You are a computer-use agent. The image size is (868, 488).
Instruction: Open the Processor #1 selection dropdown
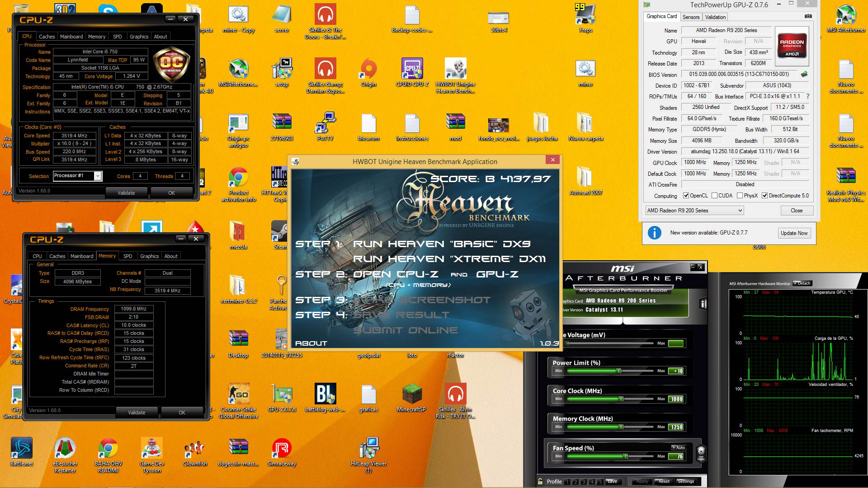tap(78, 176)
